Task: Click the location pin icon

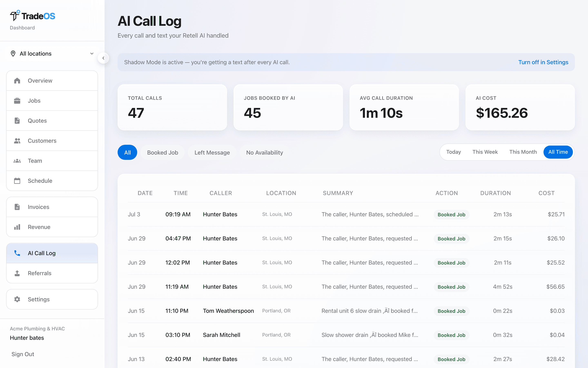Action: tap(13, 54)
